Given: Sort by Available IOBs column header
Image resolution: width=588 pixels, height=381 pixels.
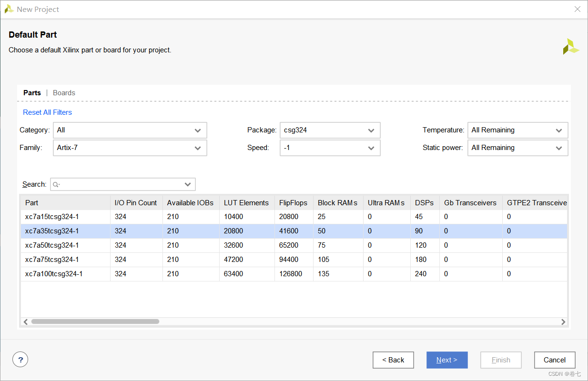Looking at the screenshot, I should pyautogui.click(x=191, y=202).
